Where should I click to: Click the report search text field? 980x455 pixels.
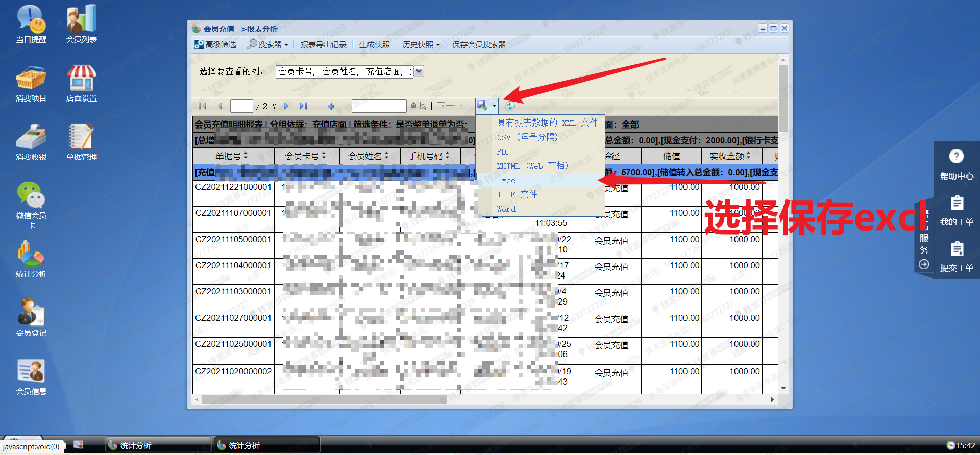(x=379, y=106)
